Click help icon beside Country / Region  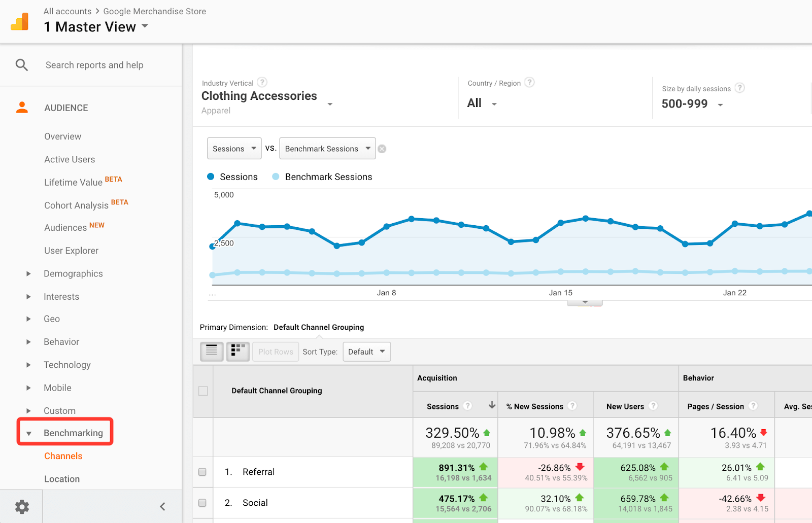529,82
